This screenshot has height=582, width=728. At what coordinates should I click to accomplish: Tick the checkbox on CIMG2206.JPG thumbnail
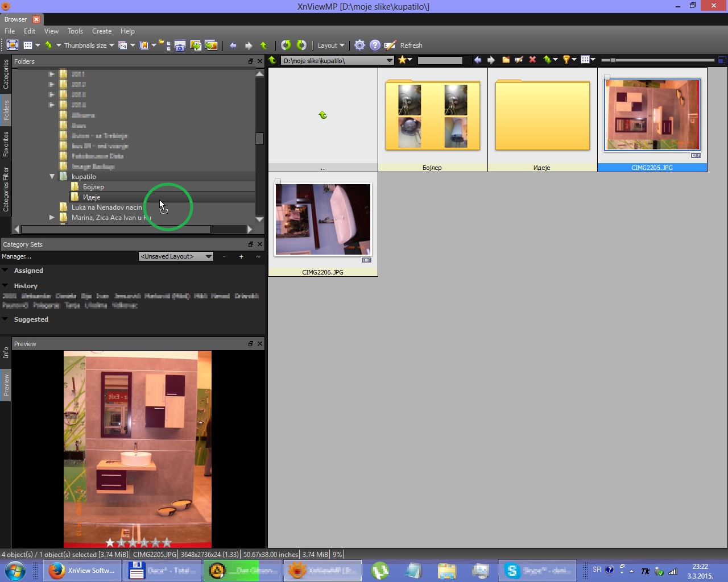tap(278, 181)
